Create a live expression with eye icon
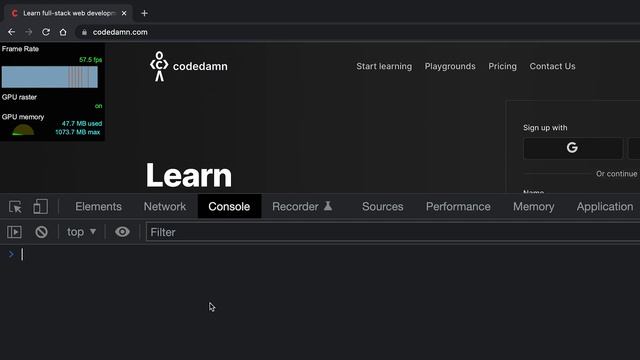This screenshot has height=360, width=640. [122, 232]
